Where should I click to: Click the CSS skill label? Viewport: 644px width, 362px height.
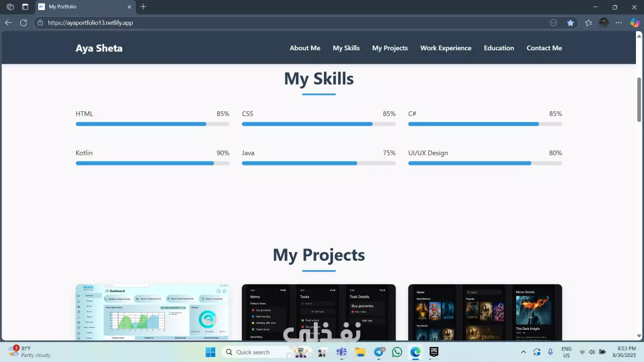point(248,114)
